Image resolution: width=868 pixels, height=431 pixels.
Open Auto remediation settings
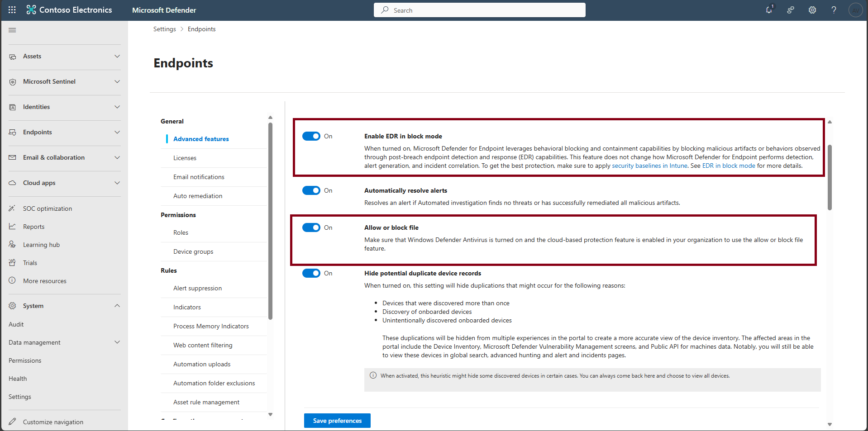198,196
